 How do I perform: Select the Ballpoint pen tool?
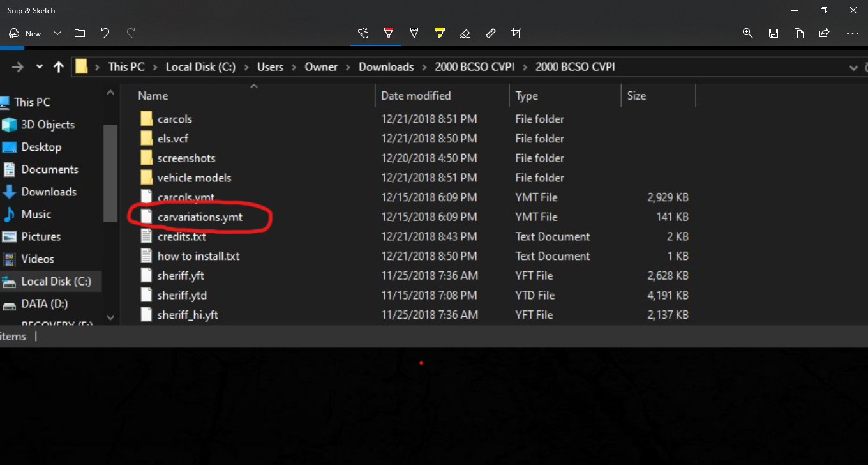[x=389, y=33]
